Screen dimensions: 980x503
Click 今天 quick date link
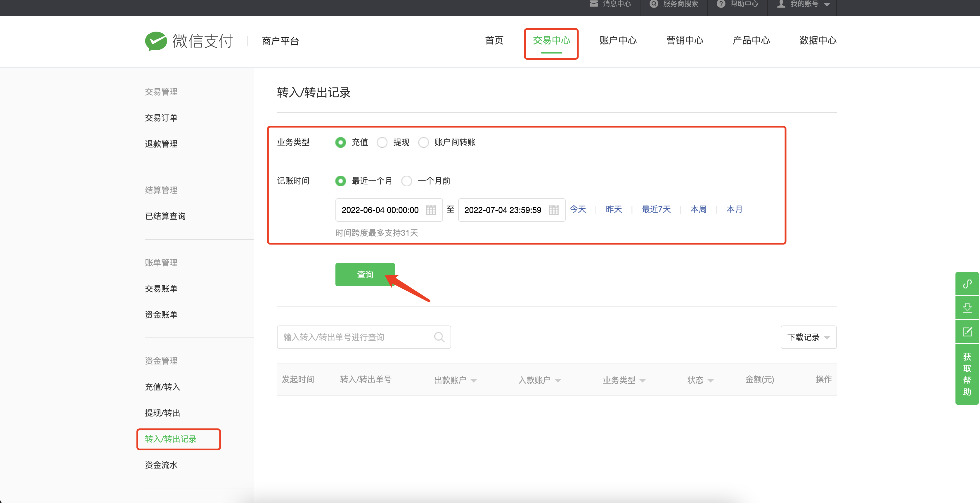[577, 209]
